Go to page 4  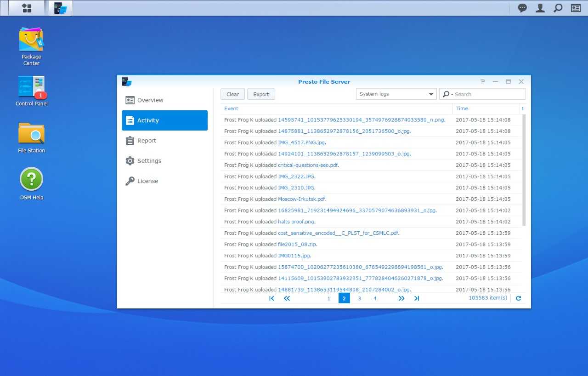click(375, 298)
